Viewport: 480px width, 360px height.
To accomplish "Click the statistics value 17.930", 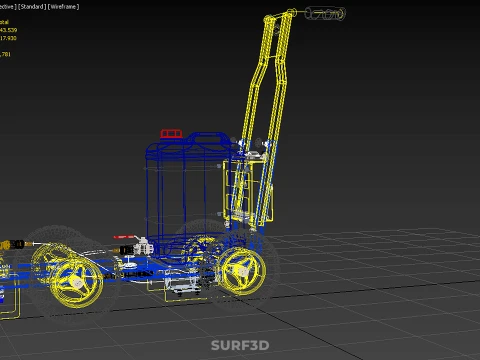I will pyautogui.click(x=8, y=38).
